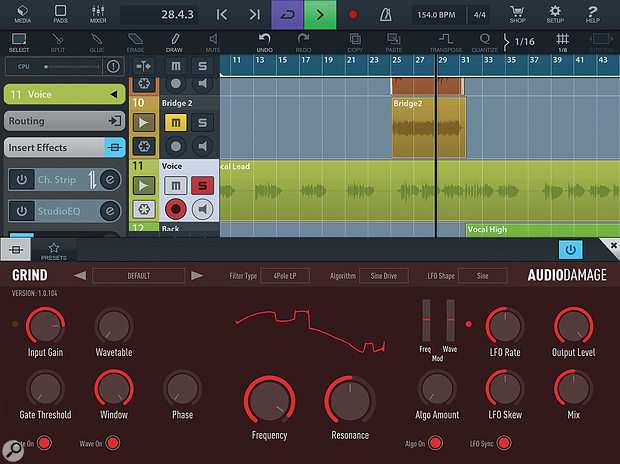The image size is (620, 464).
Task: Click the 28.4.3 position display
Action: click(159, 15)
